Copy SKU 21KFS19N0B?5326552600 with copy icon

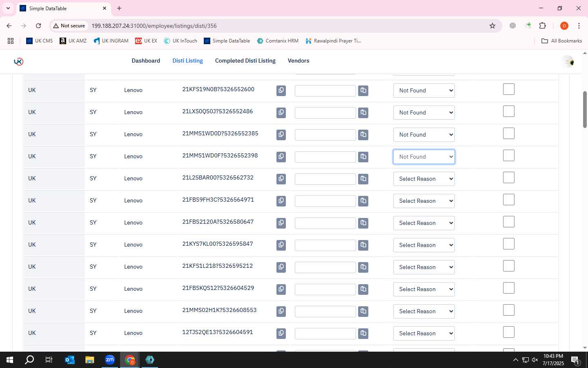pyautogui.click(x=281, y=90)
